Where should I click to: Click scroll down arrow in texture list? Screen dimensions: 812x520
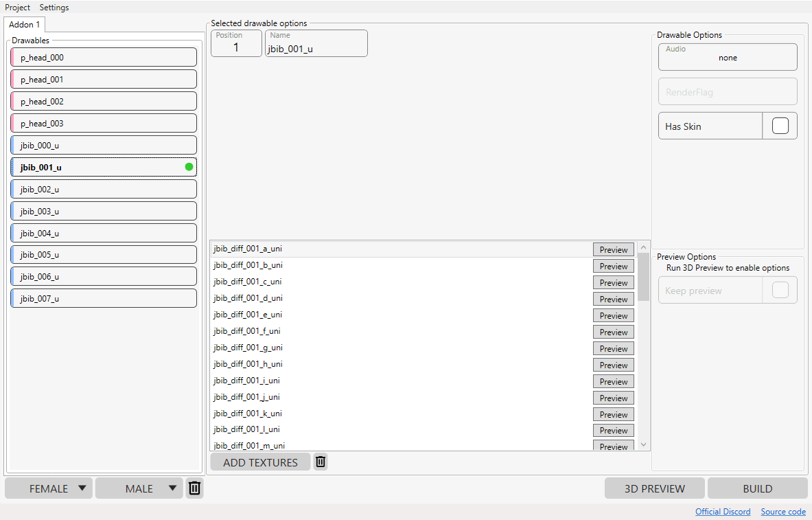click(x=643, y=445)
